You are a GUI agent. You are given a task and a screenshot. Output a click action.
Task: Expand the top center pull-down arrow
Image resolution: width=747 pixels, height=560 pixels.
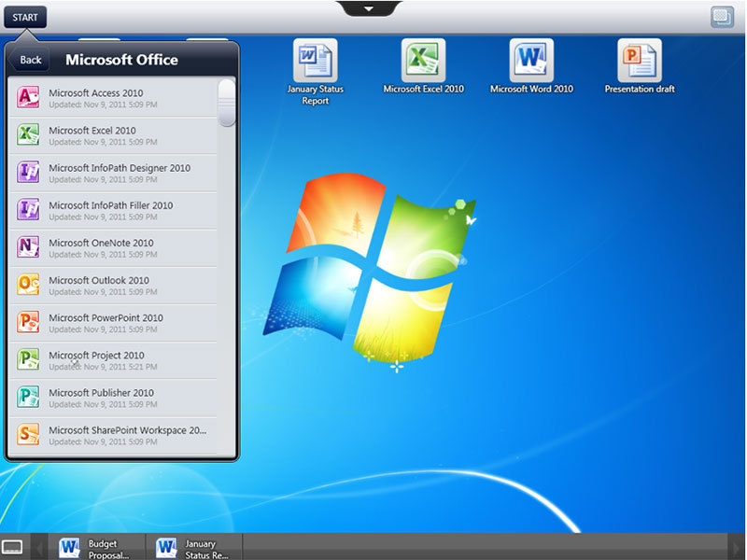pos(368,9)
